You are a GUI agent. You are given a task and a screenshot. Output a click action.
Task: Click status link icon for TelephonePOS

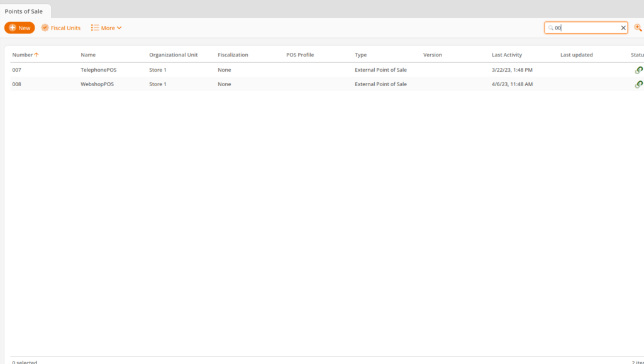click(x=639, y=70)
